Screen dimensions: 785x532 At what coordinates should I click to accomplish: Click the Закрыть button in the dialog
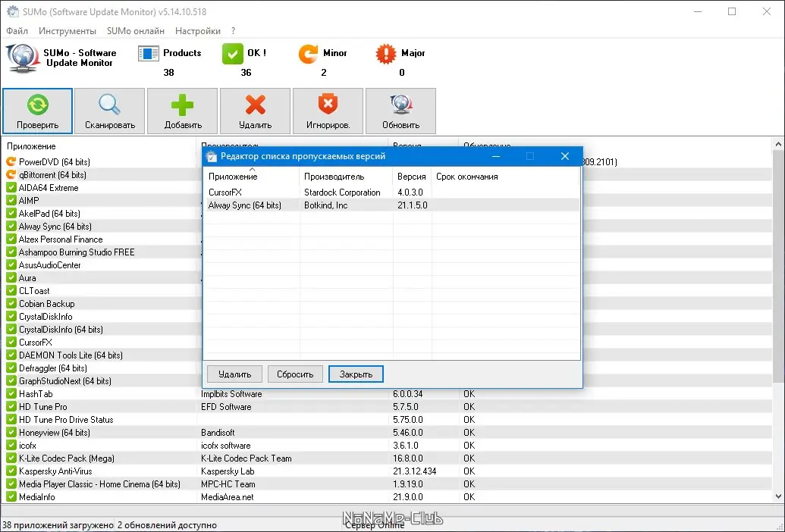tap(355, 374)
